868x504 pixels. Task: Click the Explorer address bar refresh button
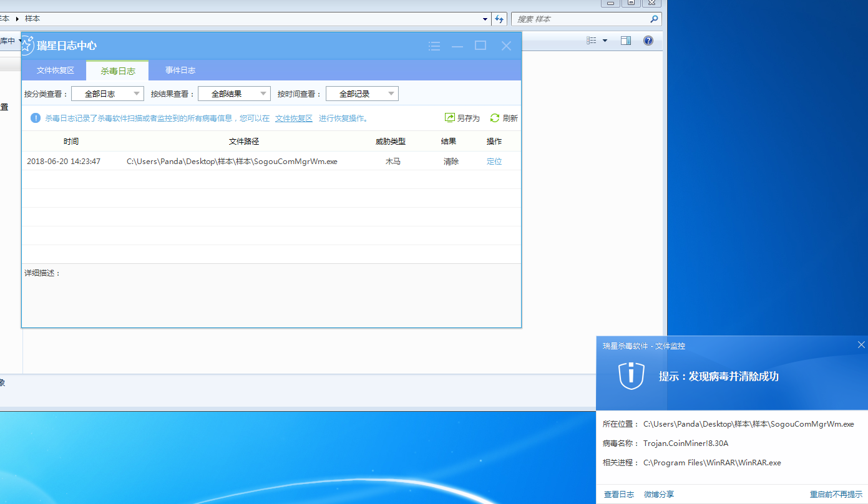click(499, 19)
